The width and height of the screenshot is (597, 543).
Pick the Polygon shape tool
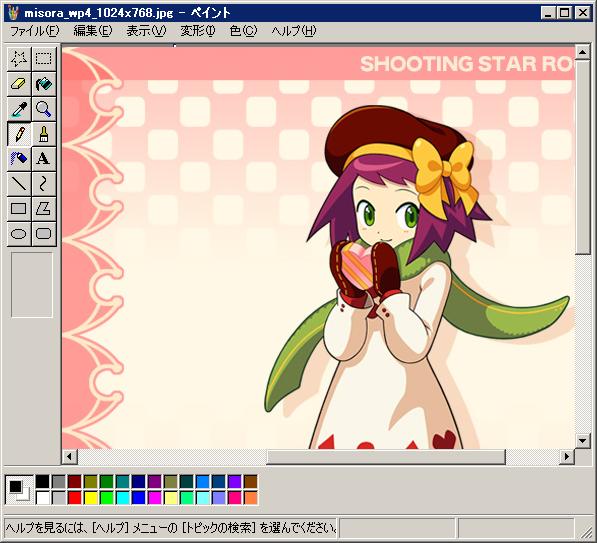tap(44, 209)
